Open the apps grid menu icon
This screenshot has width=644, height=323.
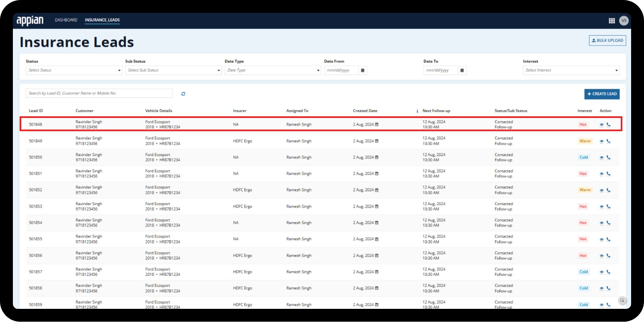coord(612,21)
